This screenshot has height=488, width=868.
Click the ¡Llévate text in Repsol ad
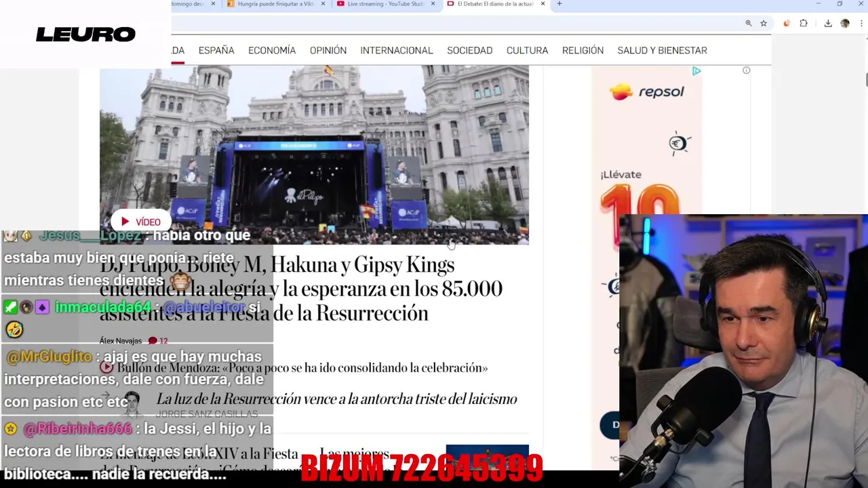coord(620,174)
